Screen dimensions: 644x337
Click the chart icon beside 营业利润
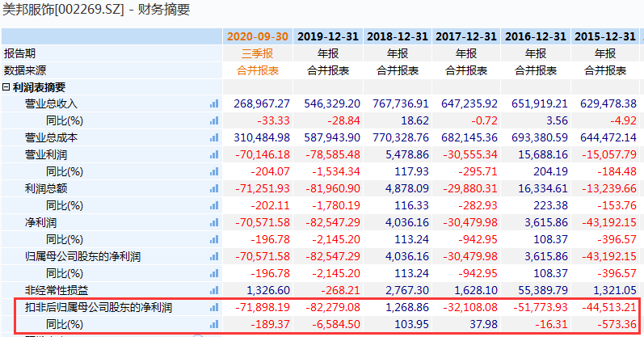(x=214, y=154)
